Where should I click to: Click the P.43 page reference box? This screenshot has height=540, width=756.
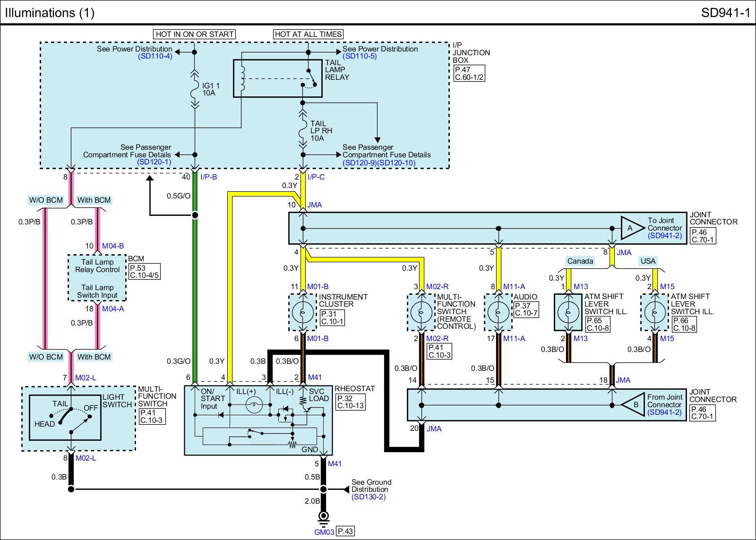click(x=345, y=531)
